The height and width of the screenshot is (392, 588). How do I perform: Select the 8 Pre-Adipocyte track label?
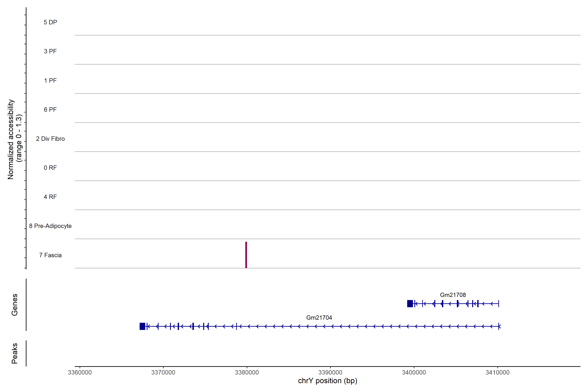coord(50,226)
